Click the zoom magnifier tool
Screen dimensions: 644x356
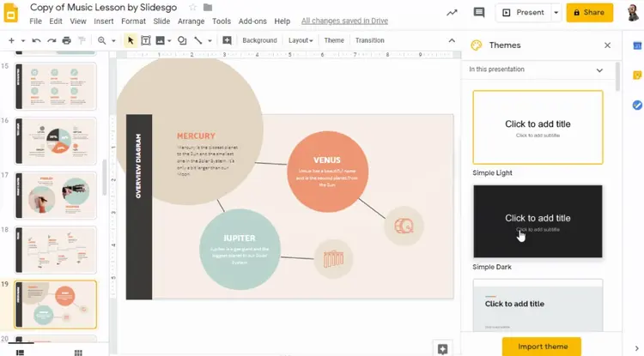(102, 40)
